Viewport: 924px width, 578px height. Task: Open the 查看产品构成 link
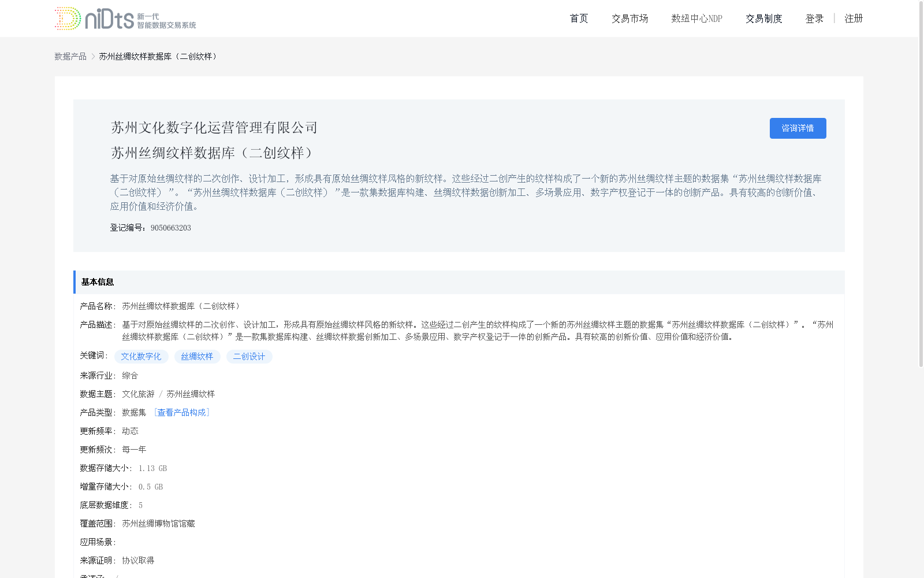click(181, 412)
